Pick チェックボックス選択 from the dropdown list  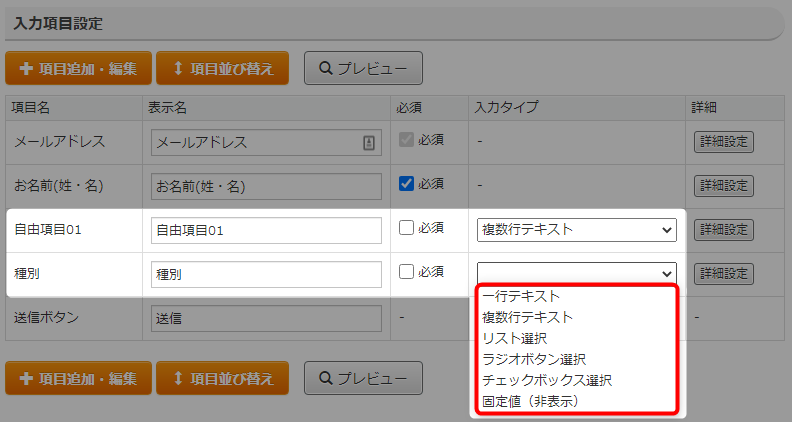576,380
